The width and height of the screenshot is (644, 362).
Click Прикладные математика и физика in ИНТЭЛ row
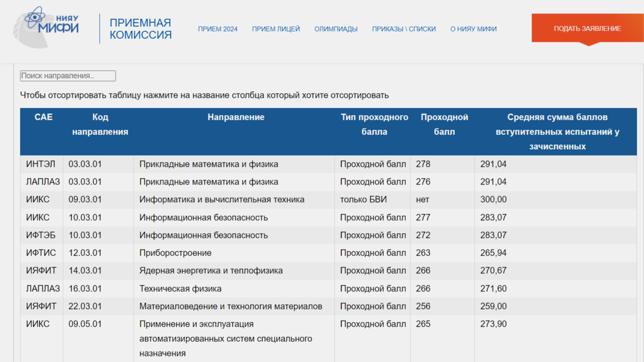[x=209, y=164]
